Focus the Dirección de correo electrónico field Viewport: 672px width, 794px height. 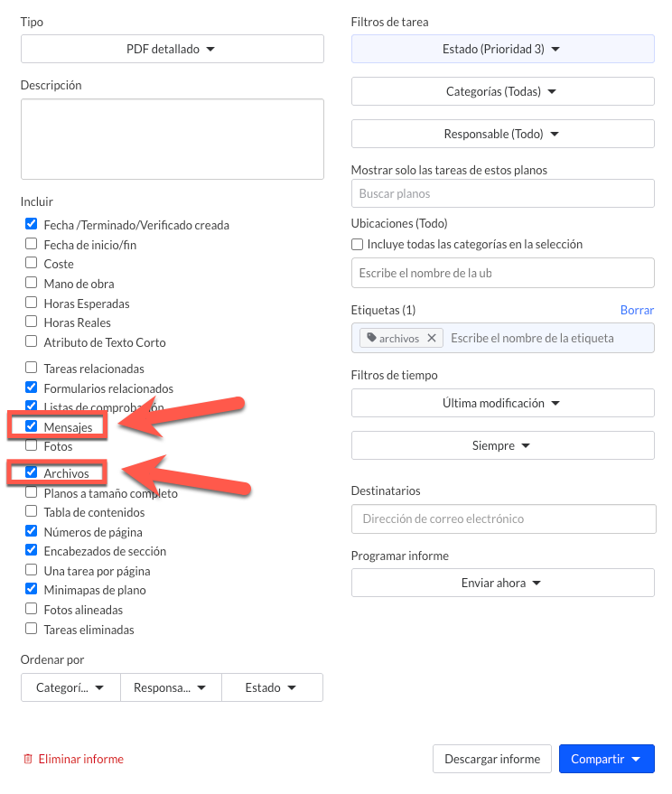click(x=503, y=518)
